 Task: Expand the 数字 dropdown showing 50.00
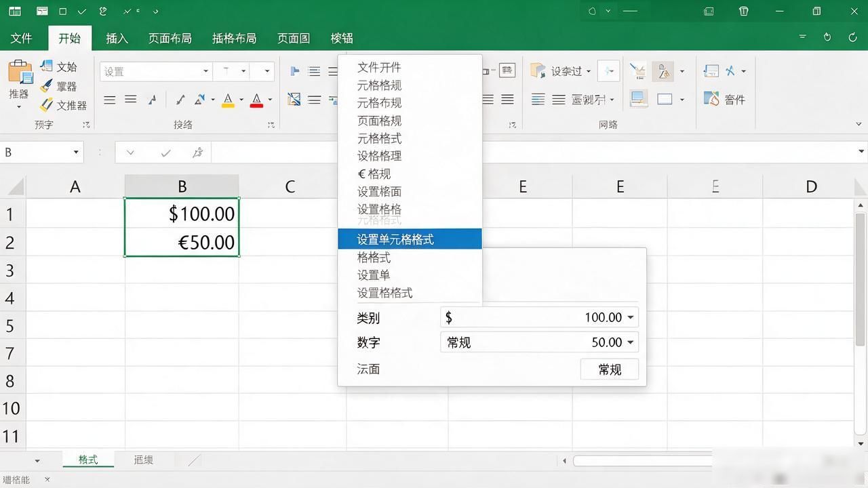(x=631, y=342)
